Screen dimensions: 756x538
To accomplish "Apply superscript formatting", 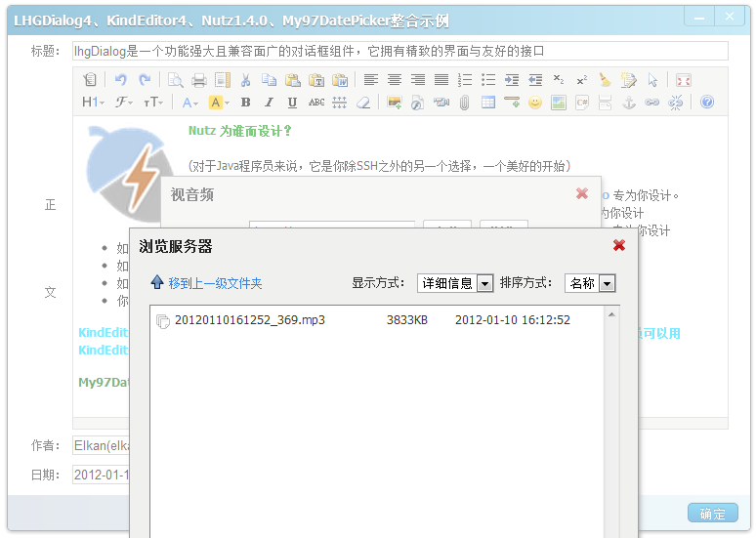I will coord(582,79).
